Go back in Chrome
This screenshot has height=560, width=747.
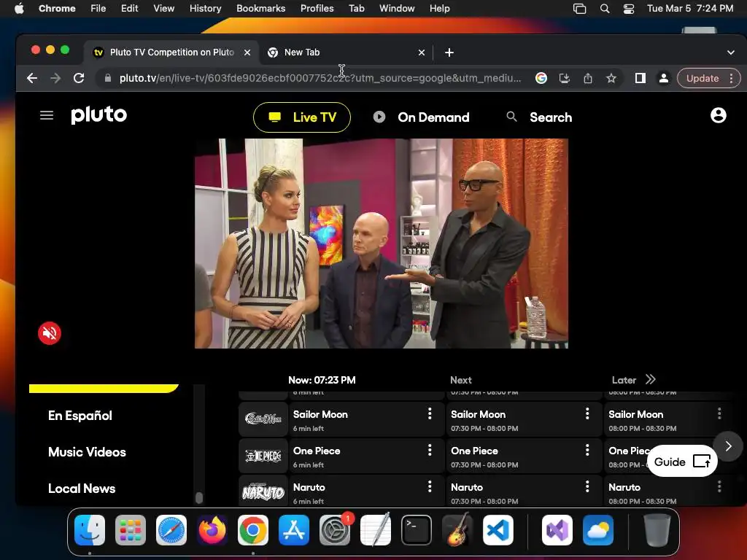click(x=32, y=78)
